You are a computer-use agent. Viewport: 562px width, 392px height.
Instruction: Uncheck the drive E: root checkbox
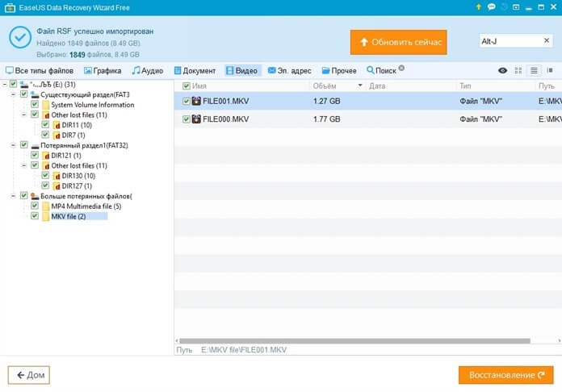tap(13, 84)
